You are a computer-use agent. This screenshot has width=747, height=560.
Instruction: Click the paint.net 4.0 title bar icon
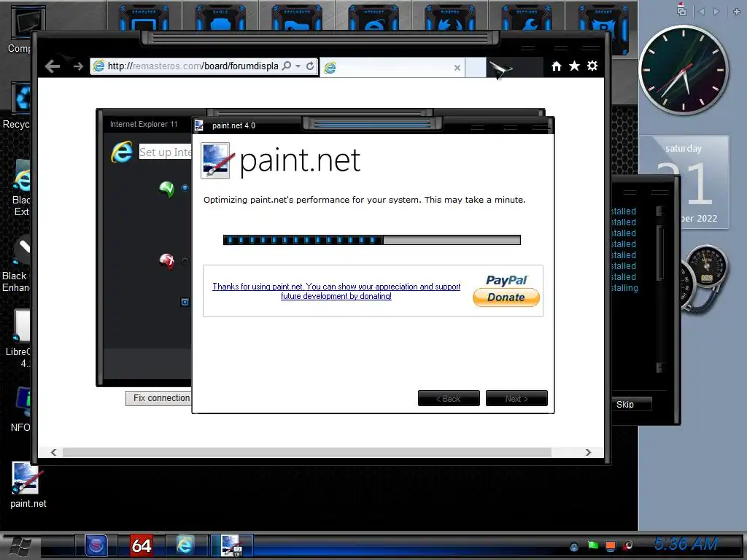pos(199,125)
